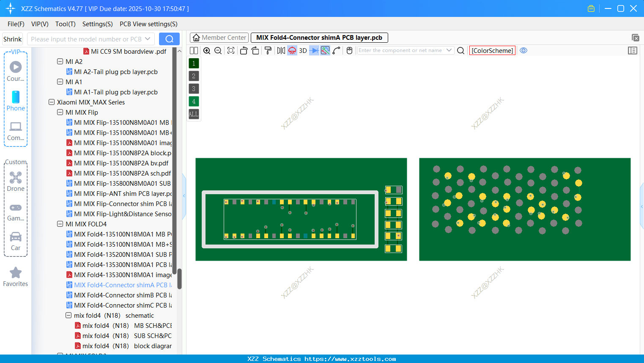
Task: Show PCB layer 4
Action: [x=194, y=102]
